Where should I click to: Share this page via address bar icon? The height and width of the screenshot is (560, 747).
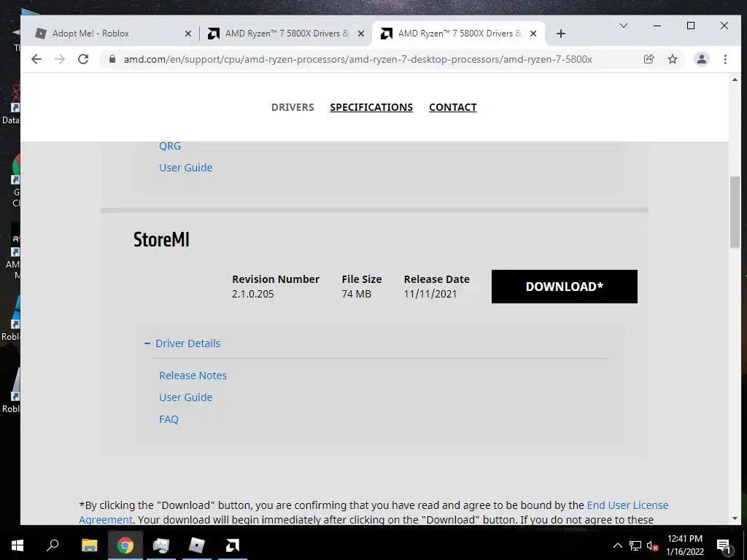tap(649, 59)
